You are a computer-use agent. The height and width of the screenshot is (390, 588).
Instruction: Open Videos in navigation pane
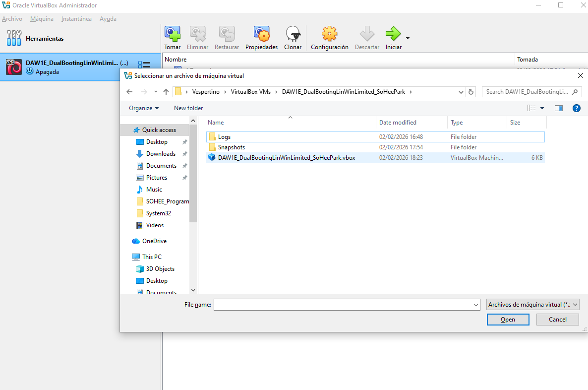tap(155, 225)
